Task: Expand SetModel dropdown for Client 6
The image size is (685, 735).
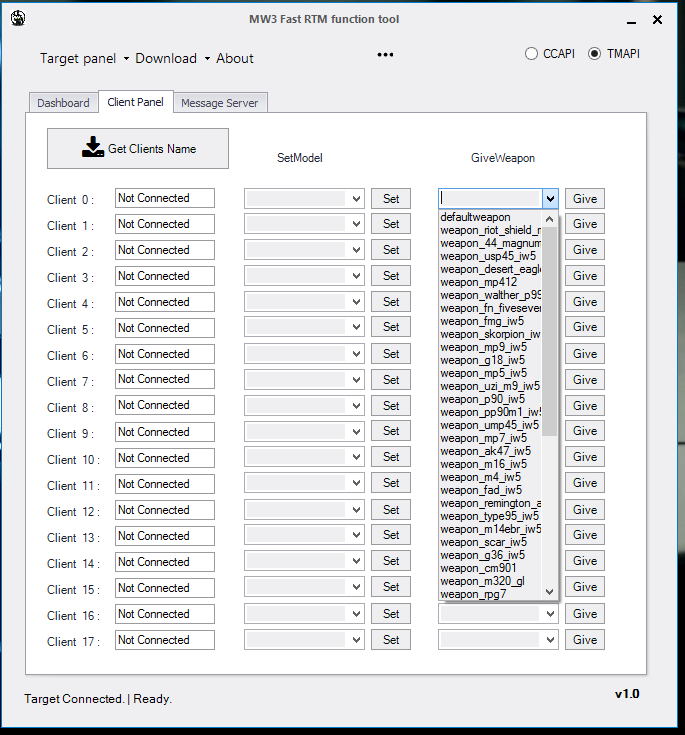Action: pos(356,354)
